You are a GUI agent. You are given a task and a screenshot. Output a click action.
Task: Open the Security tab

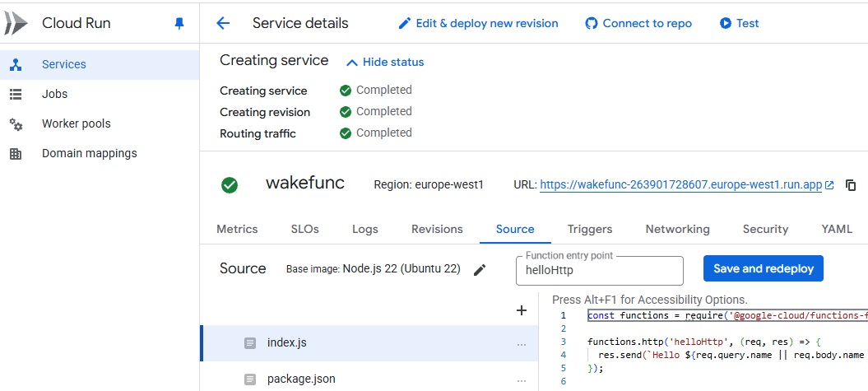[x=766, y=230]
